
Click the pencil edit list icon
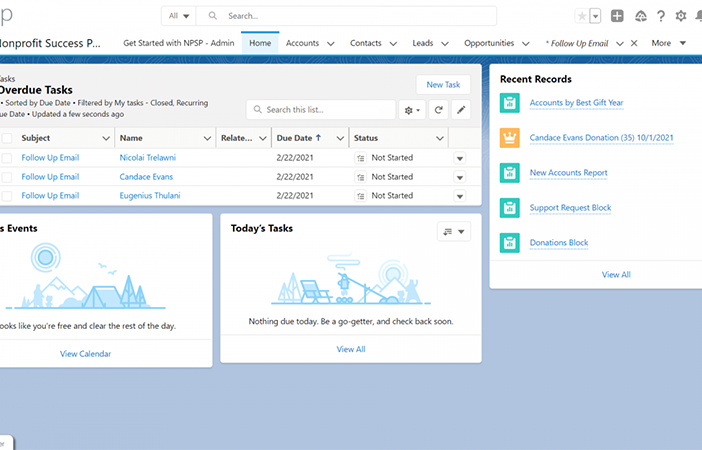pos(461,110)
